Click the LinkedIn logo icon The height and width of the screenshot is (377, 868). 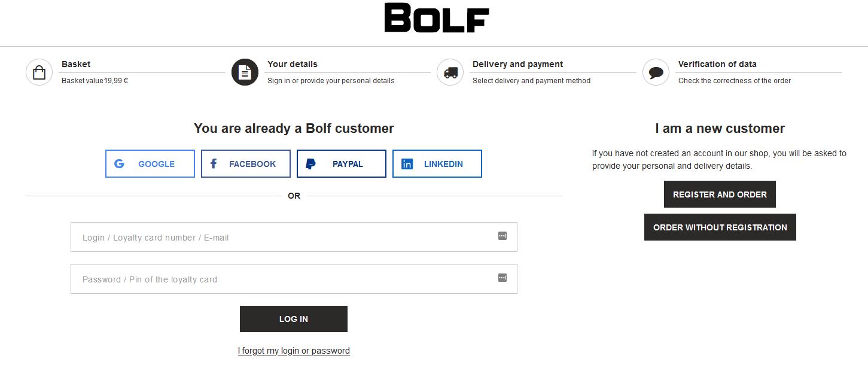(407, 164)
